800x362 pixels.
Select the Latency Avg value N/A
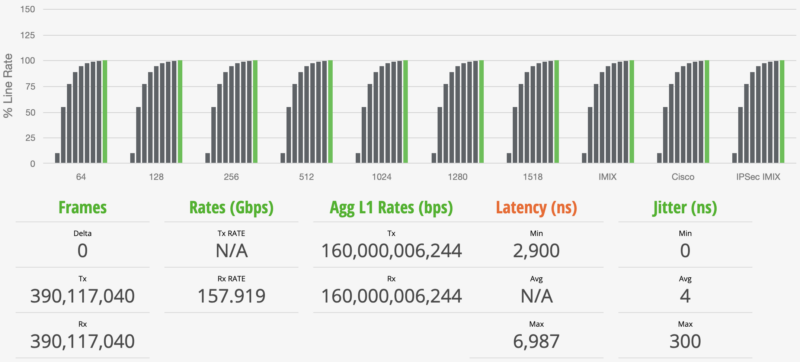536,296
